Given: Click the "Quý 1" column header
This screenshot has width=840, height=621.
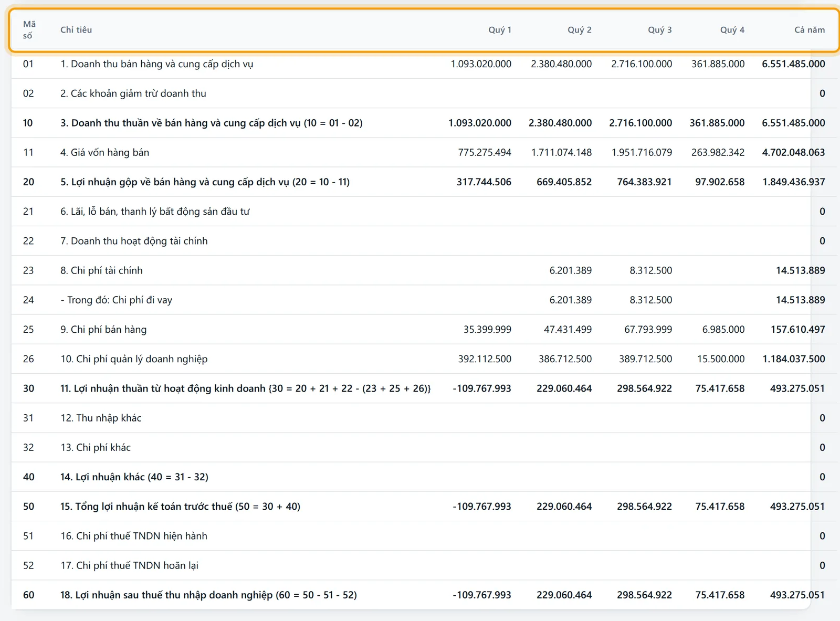Looking at the screenshot, I should click(499, 30).
